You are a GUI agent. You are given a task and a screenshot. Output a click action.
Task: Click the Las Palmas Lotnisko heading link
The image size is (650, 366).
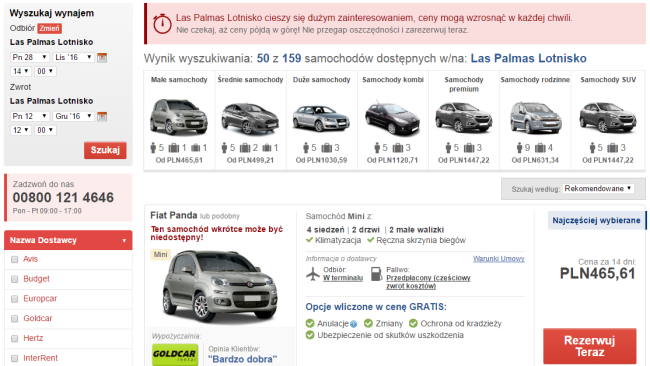[529, 58]
